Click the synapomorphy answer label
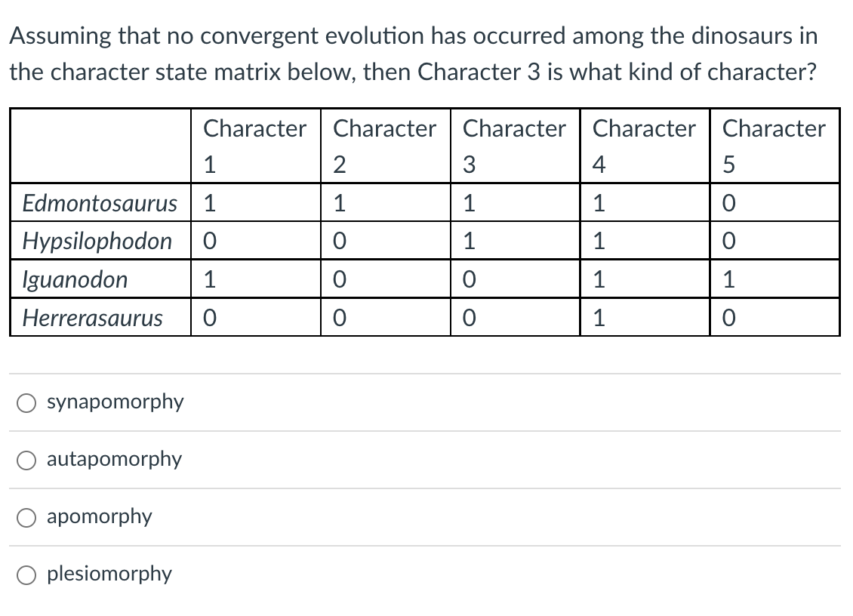Viewport: 853px width, 616px height. tap(115, 402)
